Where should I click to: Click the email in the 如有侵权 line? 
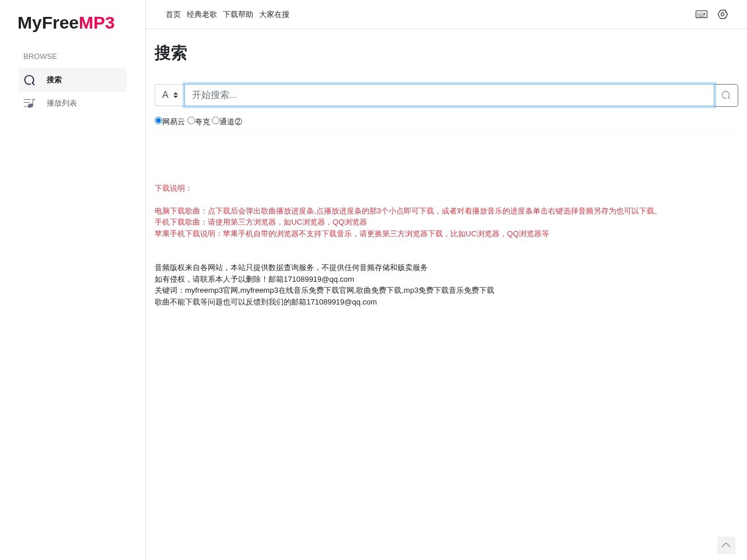(x=319, y=279)
